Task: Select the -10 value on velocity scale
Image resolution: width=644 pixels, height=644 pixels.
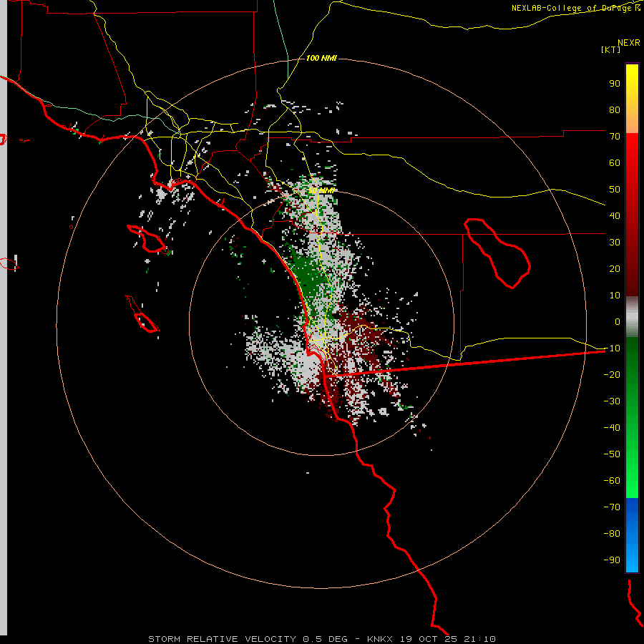Action: (x=612, y=348)
